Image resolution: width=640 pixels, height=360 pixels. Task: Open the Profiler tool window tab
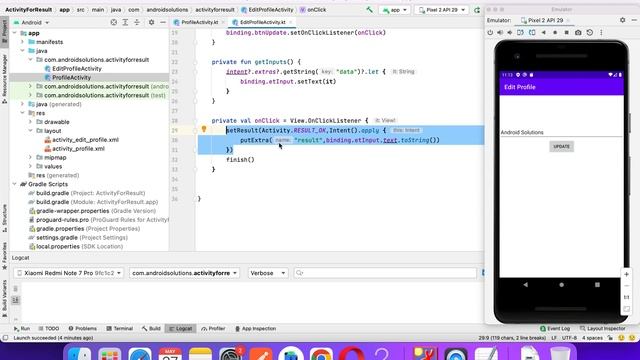(213, 328)
